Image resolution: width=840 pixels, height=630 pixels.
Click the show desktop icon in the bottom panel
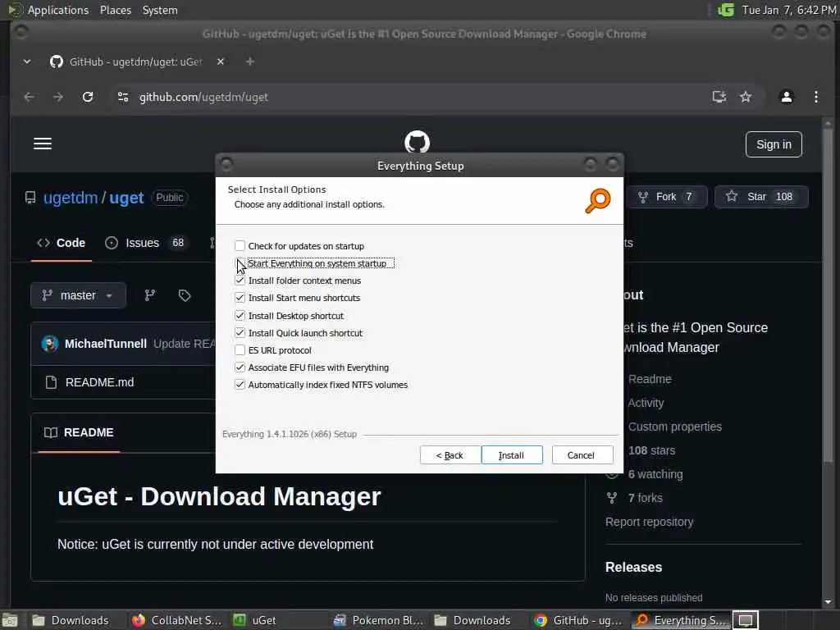tap(10, 621)
